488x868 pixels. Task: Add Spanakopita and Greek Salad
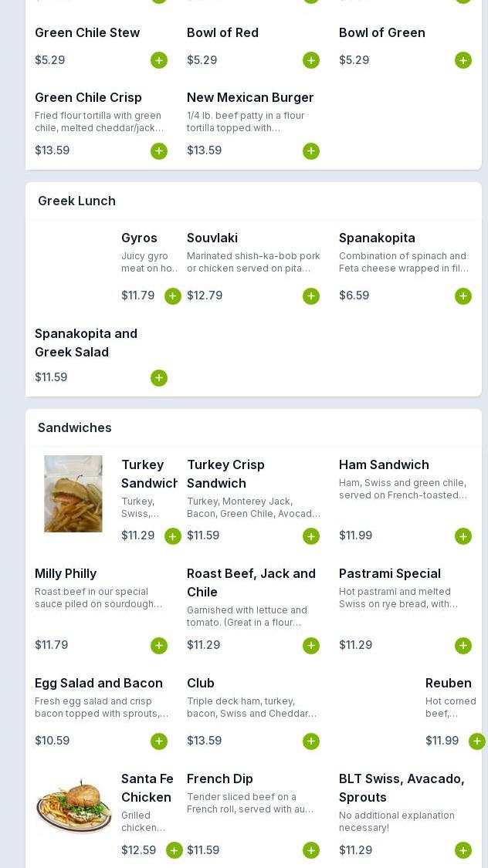tap(159, 378)
